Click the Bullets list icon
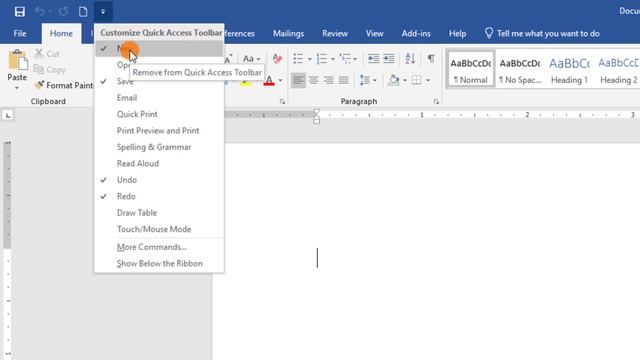This screenshot has height=360, width=640. tap(298, 59)
